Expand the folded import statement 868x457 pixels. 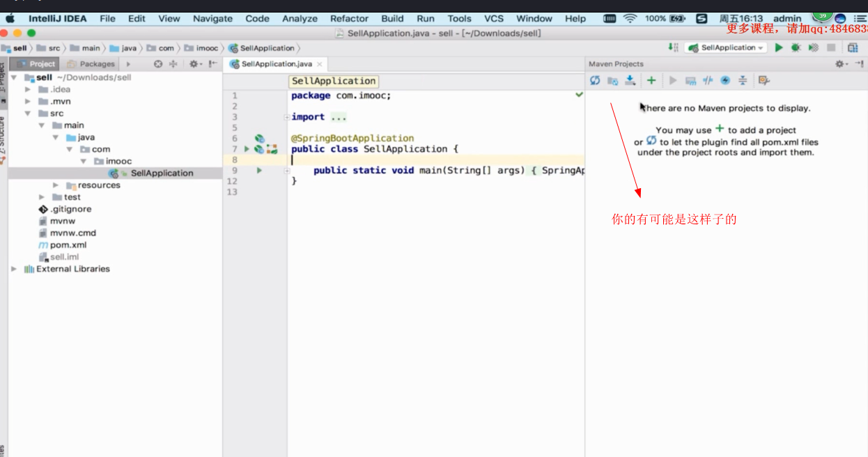[x=287, y=117]
